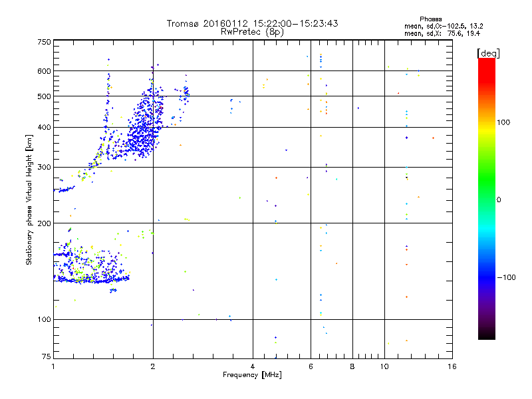Viewport: 532px width, 399px height.
Task: Click the x-axis tick label '4'
Action: pos(253,366)
